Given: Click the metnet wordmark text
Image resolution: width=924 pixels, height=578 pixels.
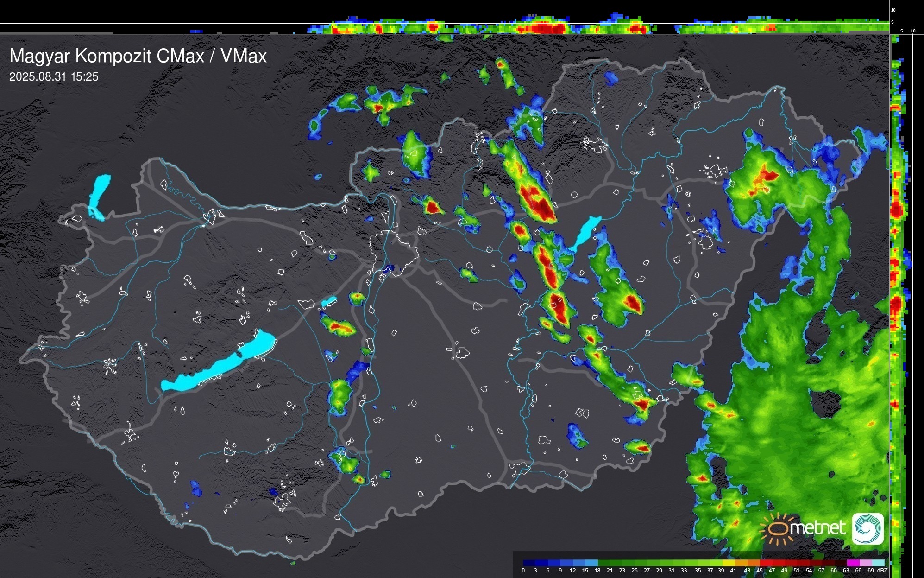Looking at the screenshot, I should (817, 528).
